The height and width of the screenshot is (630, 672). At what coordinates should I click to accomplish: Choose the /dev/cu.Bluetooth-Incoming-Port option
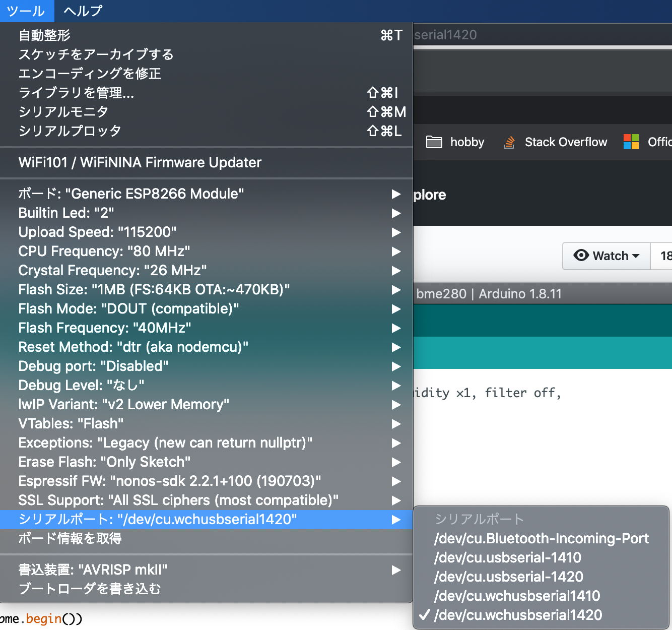pyautogui.click(x=541, y=538)
